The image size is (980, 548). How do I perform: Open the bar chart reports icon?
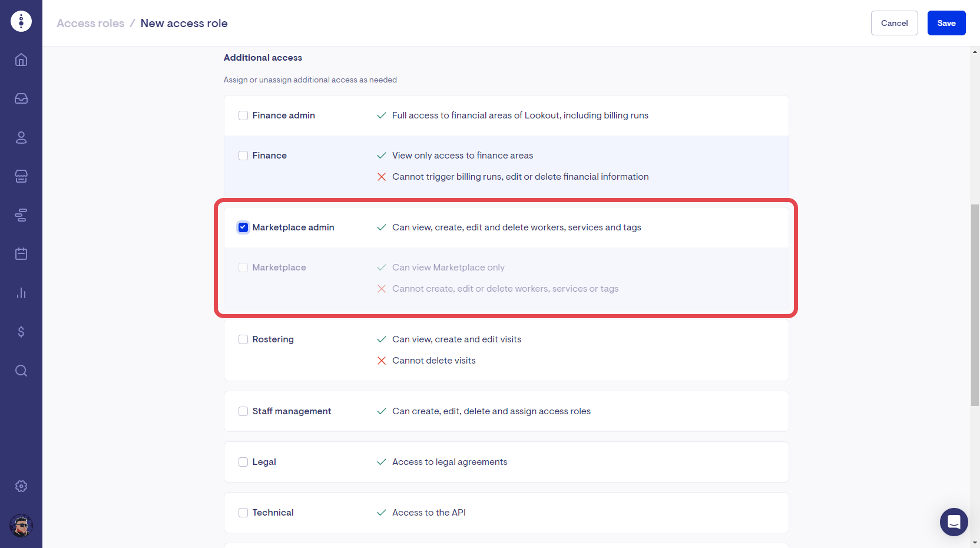(x=21, y=293)
